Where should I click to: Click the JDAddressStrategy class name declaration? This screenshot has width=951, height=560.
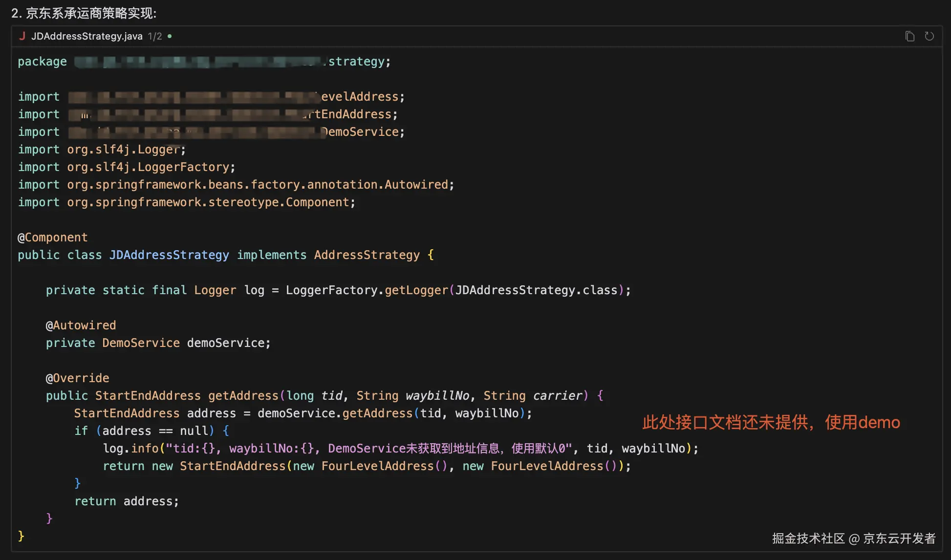[x=169, y=255]
